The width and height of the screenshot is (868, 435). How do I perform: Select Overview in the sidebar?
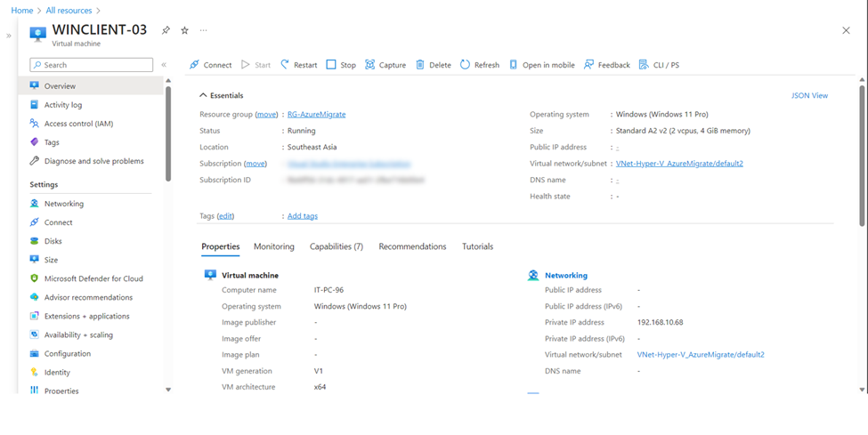pos(91,85)
